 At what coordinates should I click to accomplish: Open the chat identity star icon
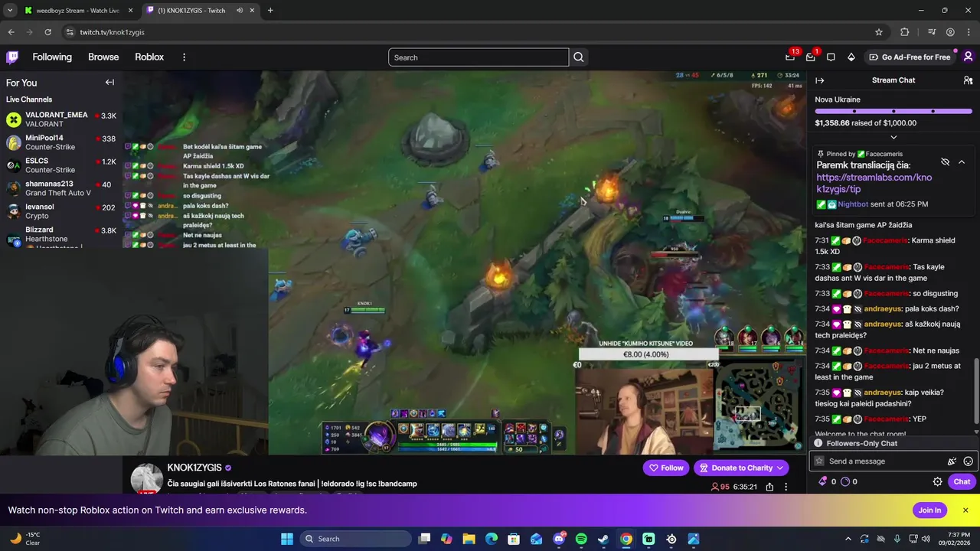(x=819, y=461)
